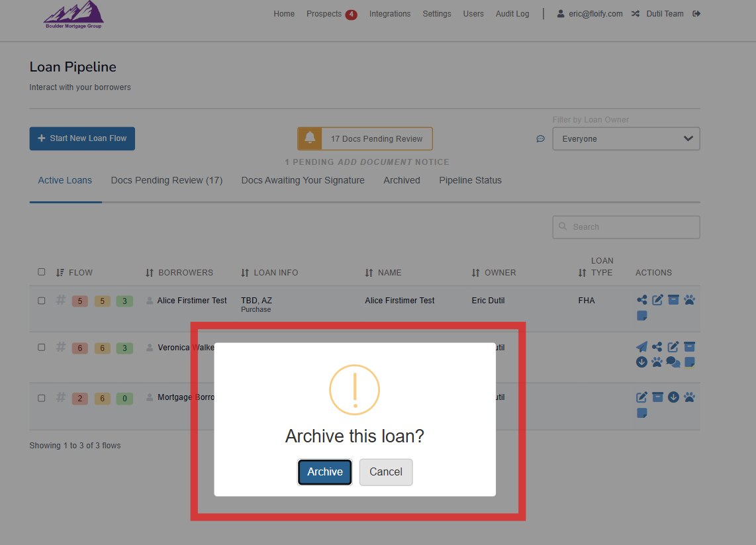
Task: Toggle the select-all checkbox in table header
Action: pos(42,272)
